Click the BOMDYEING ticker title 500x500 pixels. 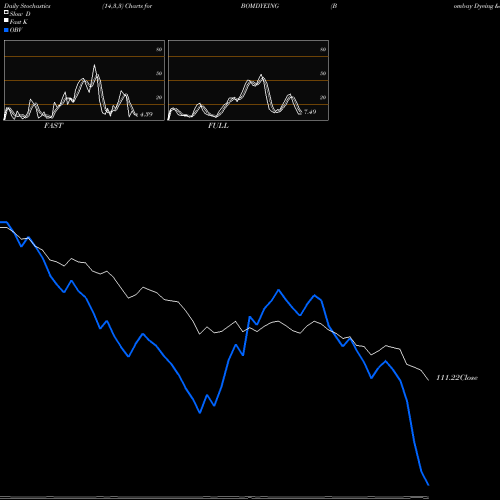260,6
